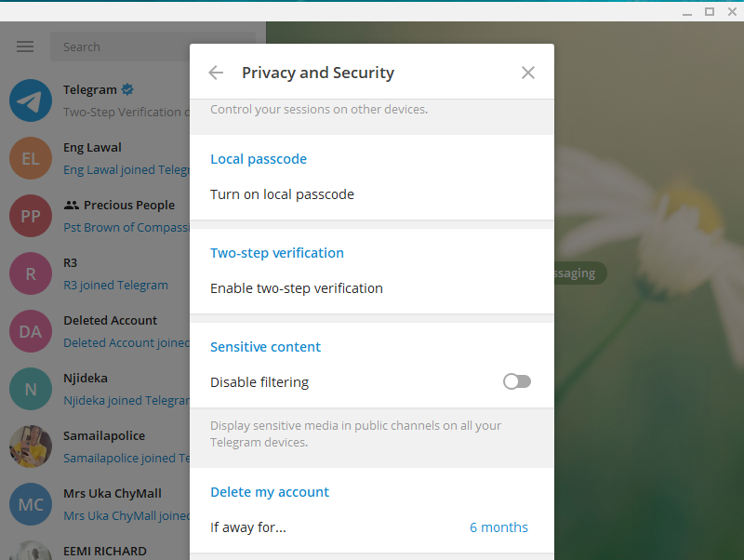Image resolution: width=744 pixels, height=560 pixels.
Task: Click the Precious People group icon
Action: coord(30,216)
